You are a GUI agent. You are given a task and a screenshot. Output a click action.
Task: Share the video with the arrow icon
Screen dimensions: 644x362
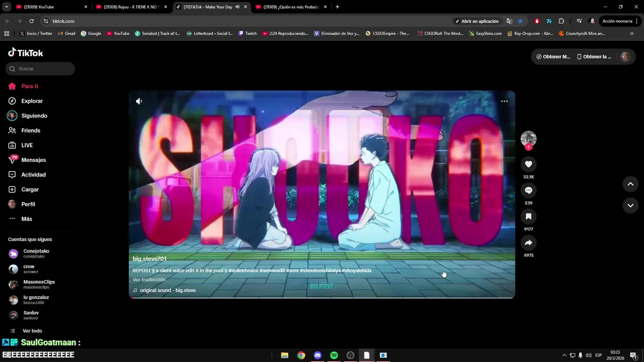pos(528,243)
